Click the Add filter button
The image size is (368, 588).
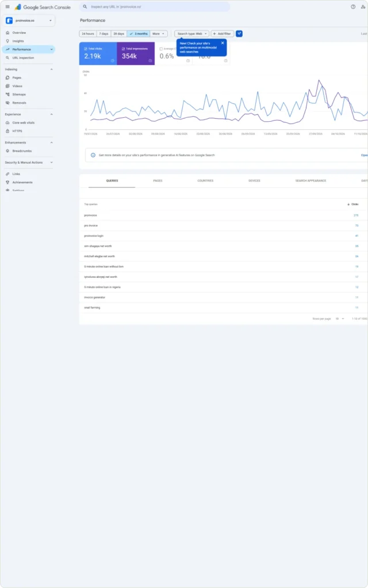223,34
